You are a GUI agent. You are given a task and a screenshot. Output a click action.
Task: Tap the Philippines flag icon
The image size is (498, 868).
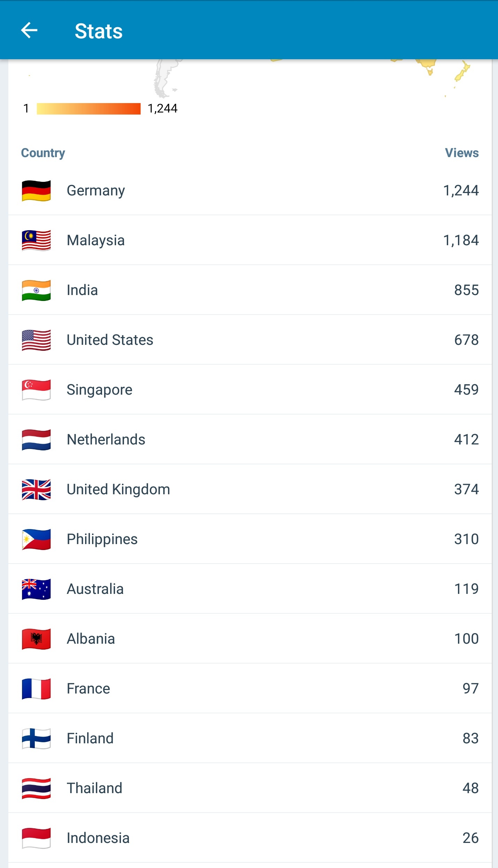tap(36, 540)
